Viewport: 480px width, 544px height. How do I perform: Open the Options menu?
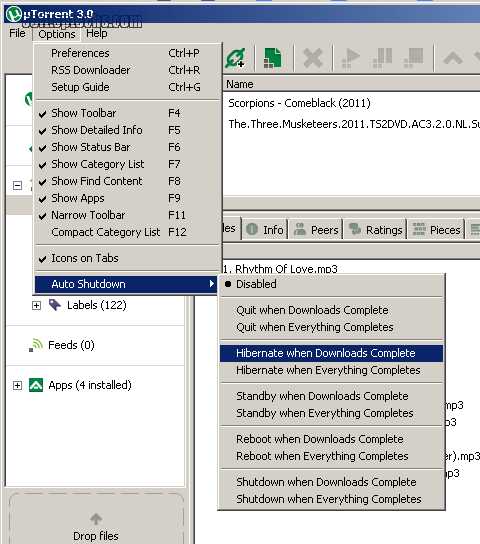pos(57,34)
